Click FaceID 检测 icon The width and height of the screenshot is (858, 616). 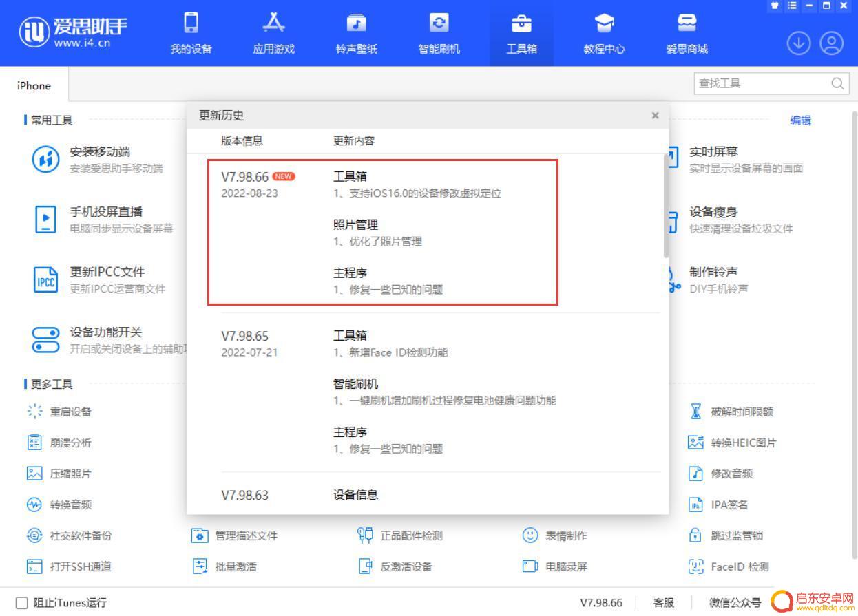click(695, 566)
